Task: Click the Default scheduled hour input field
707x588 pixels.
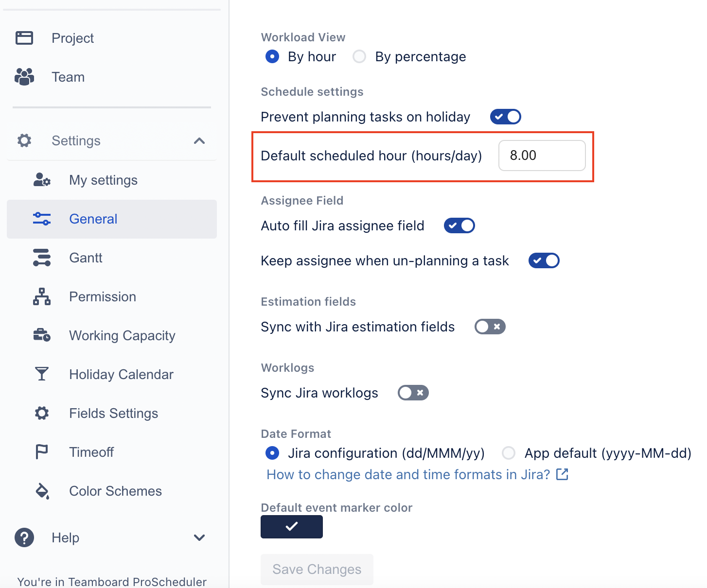Action: coord(542,156)
